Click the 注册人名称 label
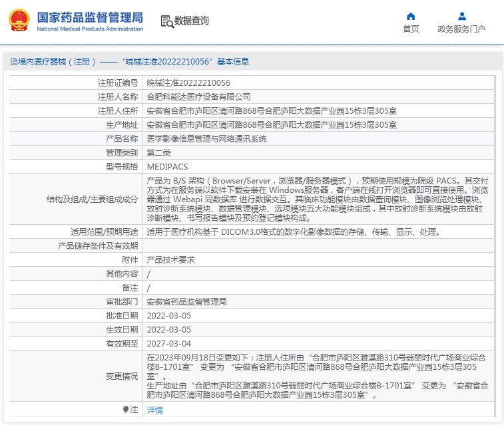The height and width of the screenshot is (425, 504). 118,96
